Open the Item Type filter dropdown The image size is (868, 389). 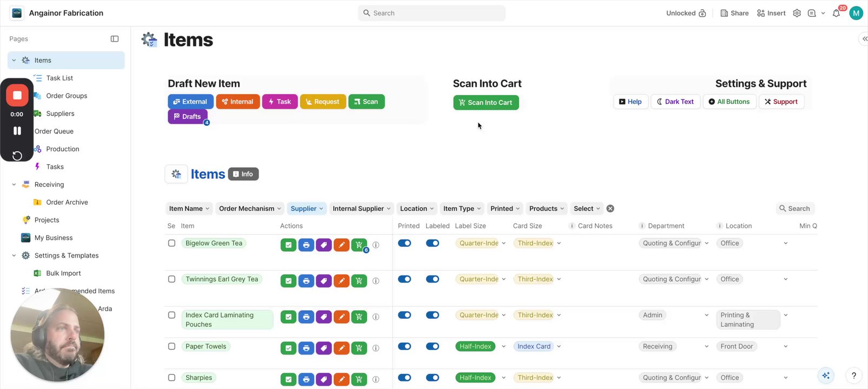(462, 209)
